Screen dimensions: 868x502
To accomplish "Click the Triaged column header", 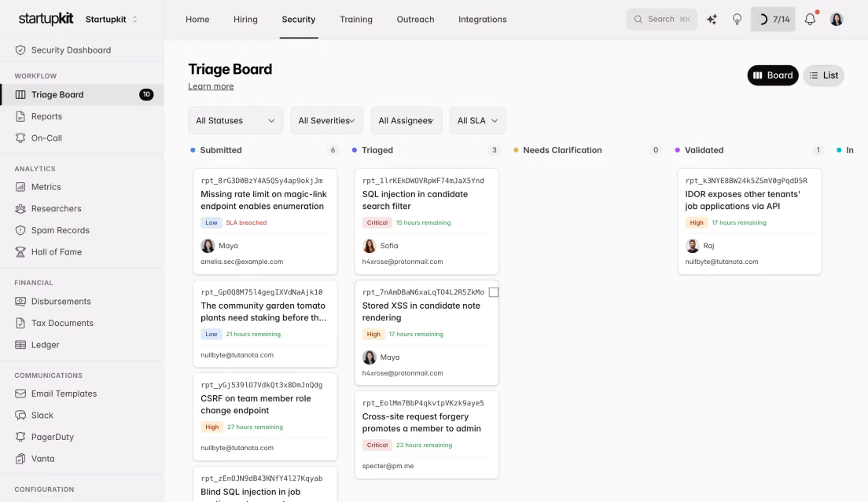I will click(377, 150).
